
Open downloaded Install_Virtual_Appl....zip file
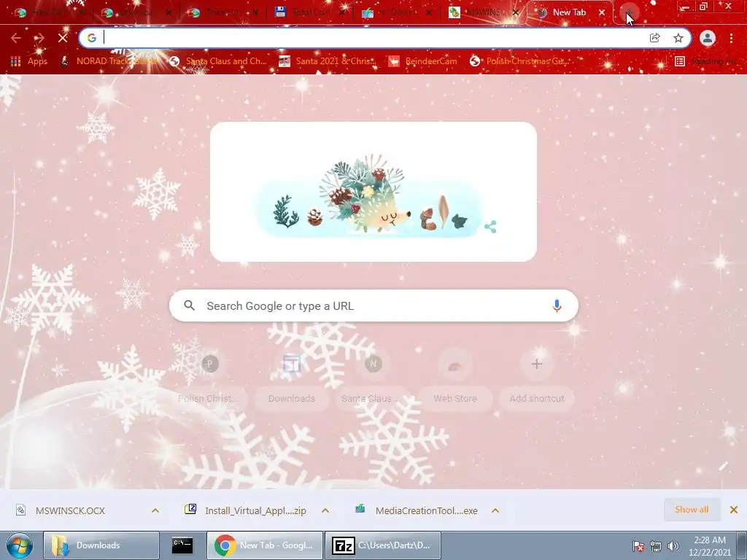[x=255, y=510]
